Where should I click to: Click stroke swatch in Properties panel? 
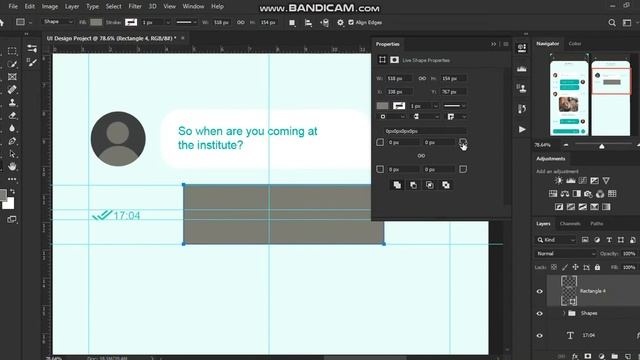click(399, 106)
